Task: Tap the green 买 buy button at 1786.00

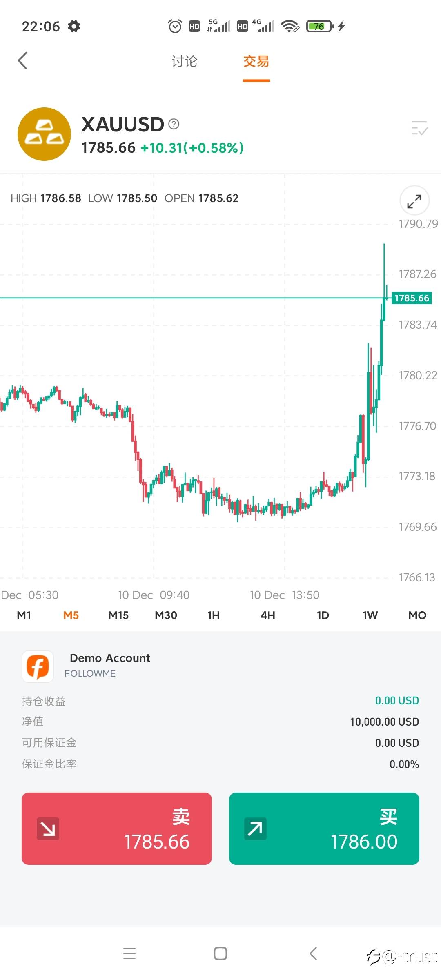Action: 324,829
